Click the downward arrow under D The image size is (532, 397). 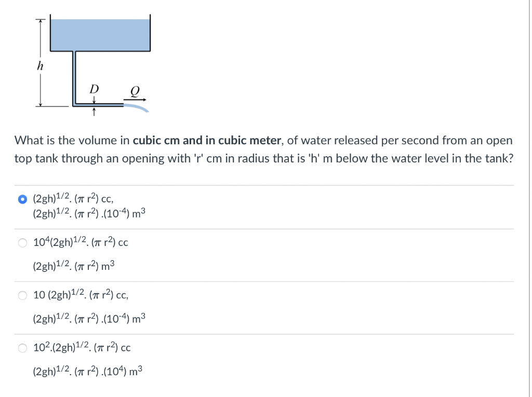click(94, 98)
